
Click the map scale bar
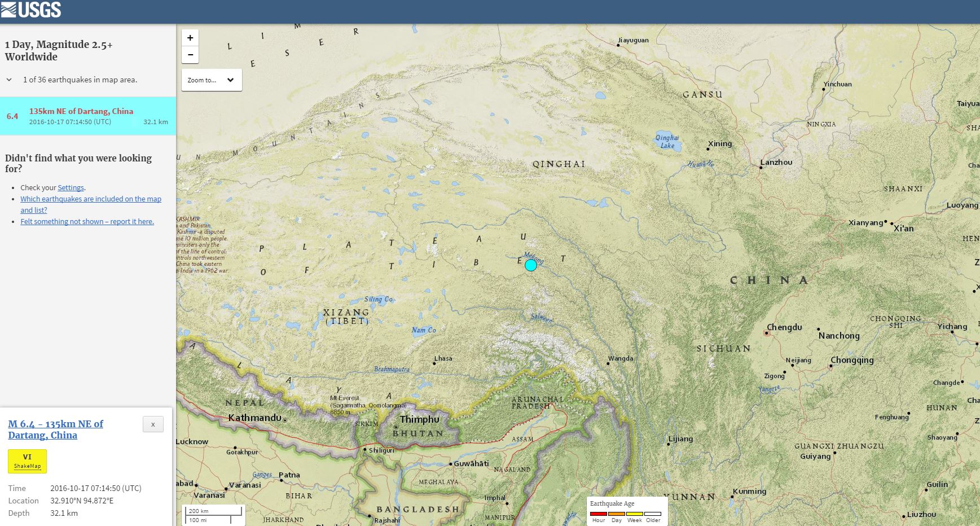[x=214, y=515]
